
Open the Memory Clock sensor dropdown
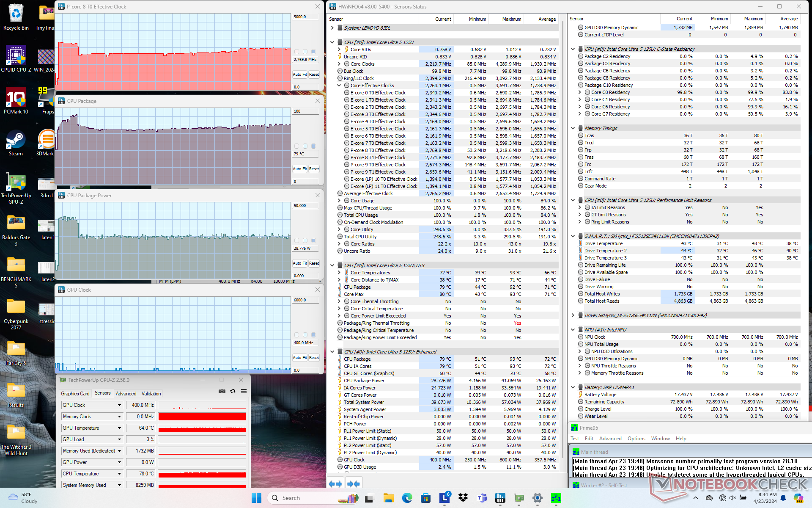pyautogui.click(x=119, y=417)
